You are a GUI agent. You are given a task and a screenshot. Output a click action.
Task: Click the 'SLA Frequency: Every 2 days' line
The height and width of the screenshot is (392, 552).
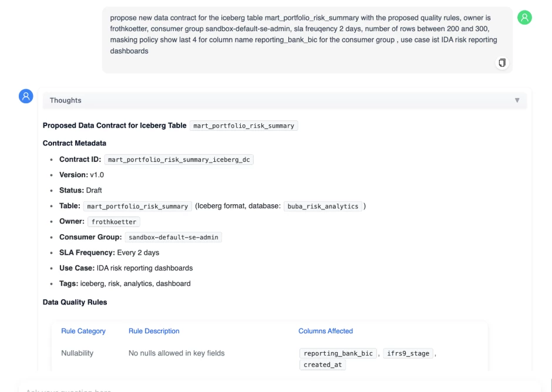[109, 253]
